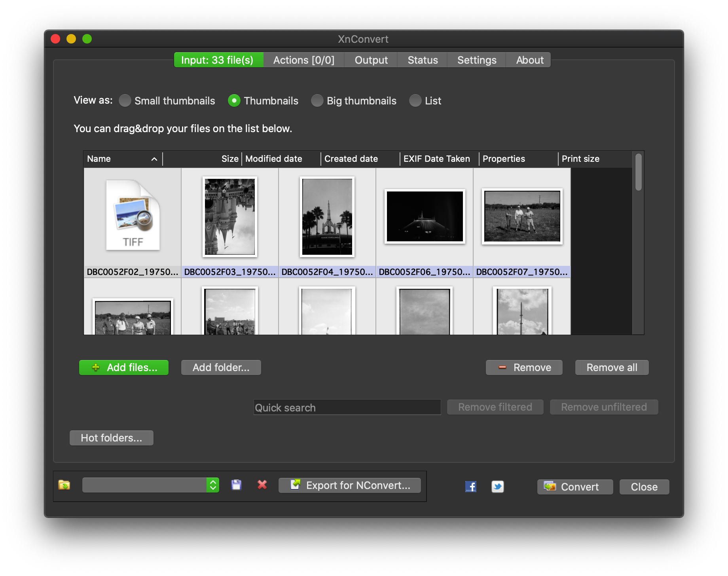Open the Twitter share icon
728x576 pixels.
pyautogui.click(x=497, y=487)
